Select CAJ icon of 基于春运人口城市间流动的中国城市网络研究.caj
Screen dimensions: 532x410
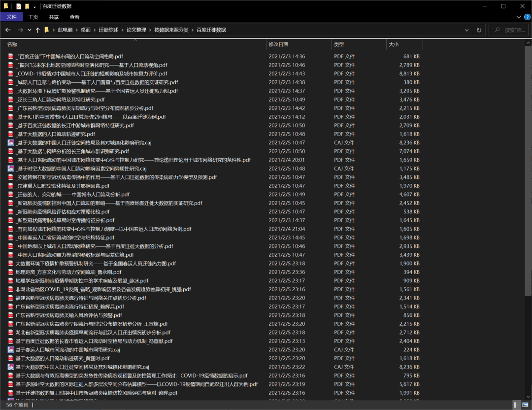(11, 349)
